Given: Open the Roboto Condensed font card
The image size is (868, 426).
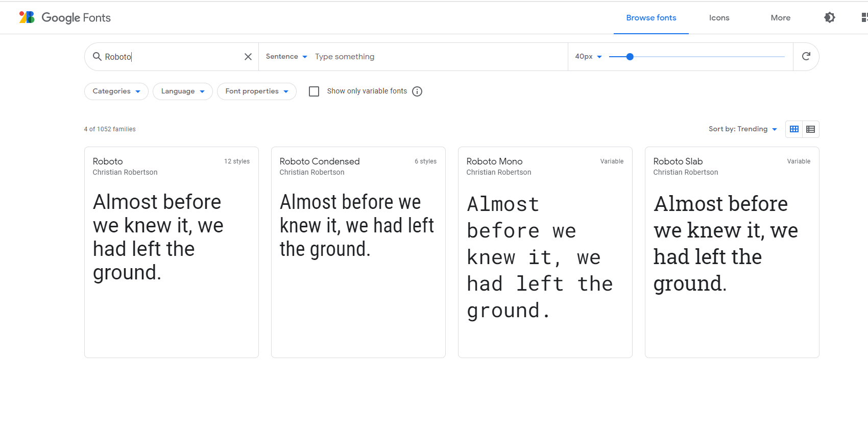Looking at the screenshot, I should pos(358,252).
